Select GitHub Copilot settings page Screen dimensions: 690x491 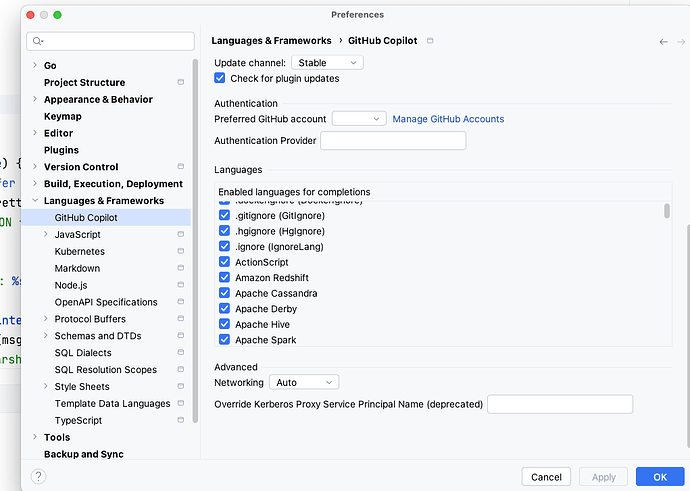point(106,217)
